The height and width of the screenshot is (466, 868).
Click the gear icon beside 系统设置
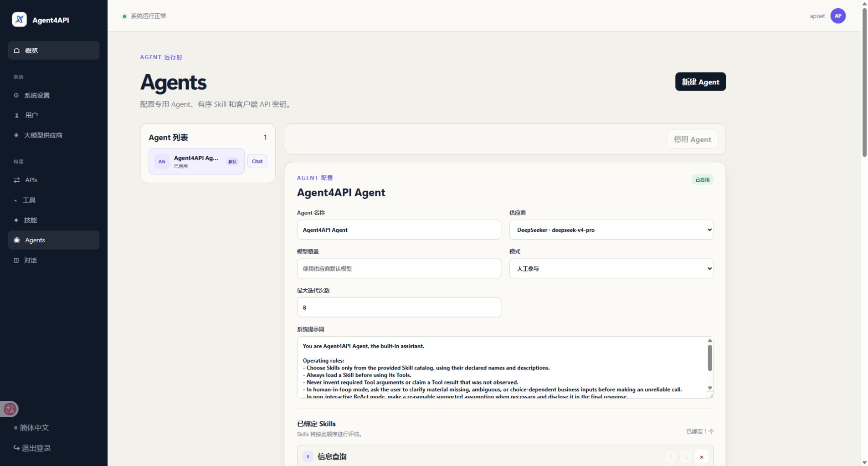tap(16, 96)
